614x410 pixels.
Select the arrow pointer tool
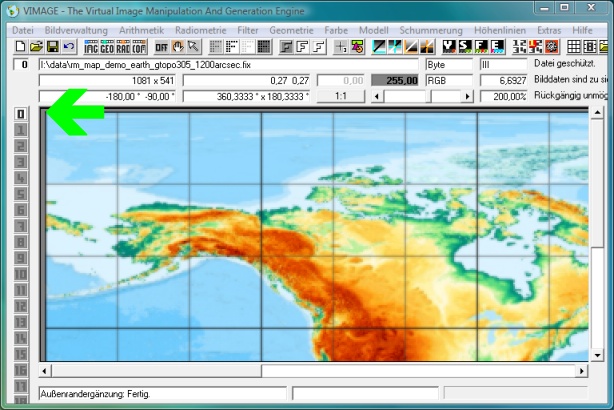pos(194,47)
